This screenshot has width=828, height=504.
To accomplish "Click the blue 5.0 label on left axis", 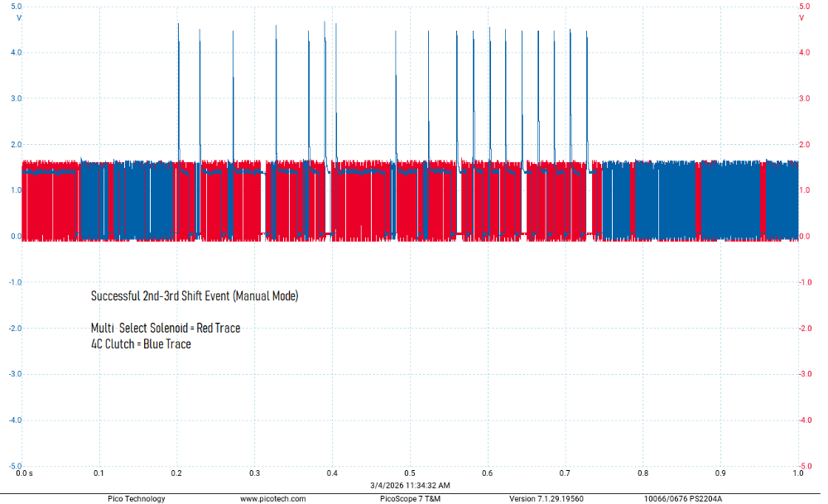I will (16, 7).
